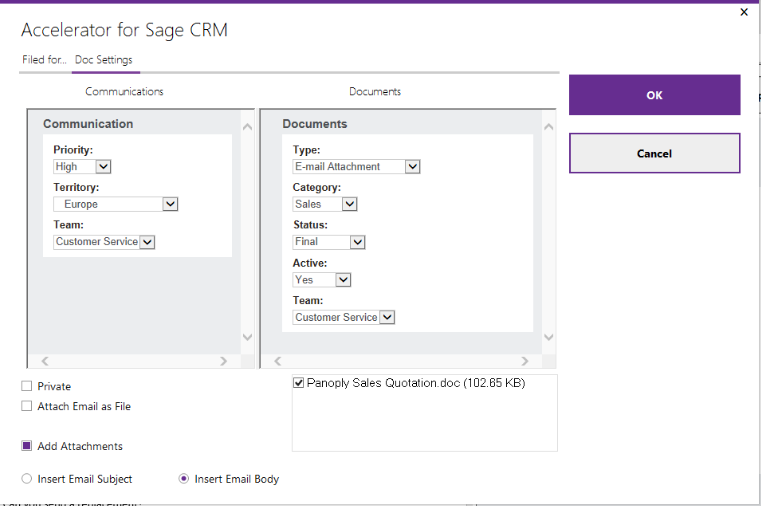Click Communication panel scroll up arrow
Screen dimensions: 761x506
(248, 127)
